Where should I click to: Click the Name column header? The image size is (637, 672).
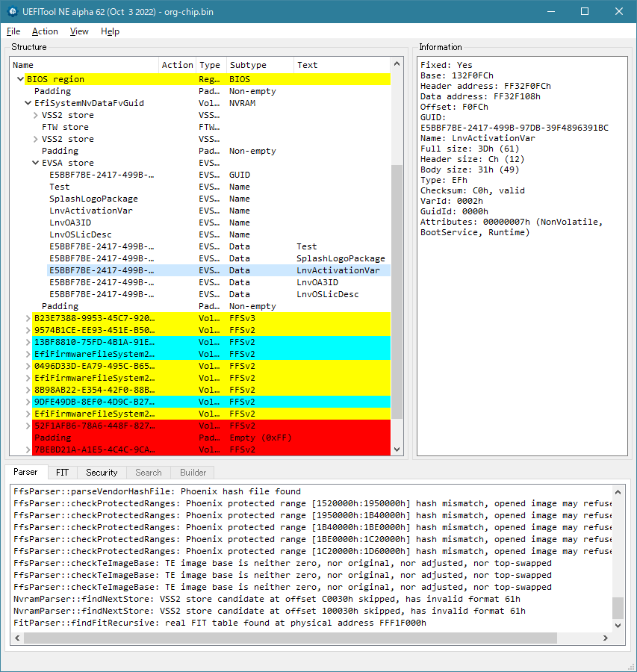pyautogui.click(x=84, y=65)
